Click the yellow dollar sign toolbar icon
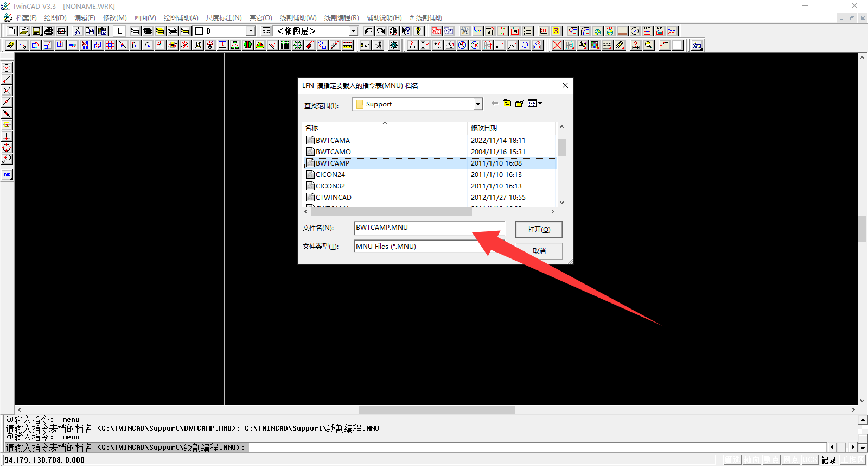Screen dimensions: 868x467 (556, 31)
